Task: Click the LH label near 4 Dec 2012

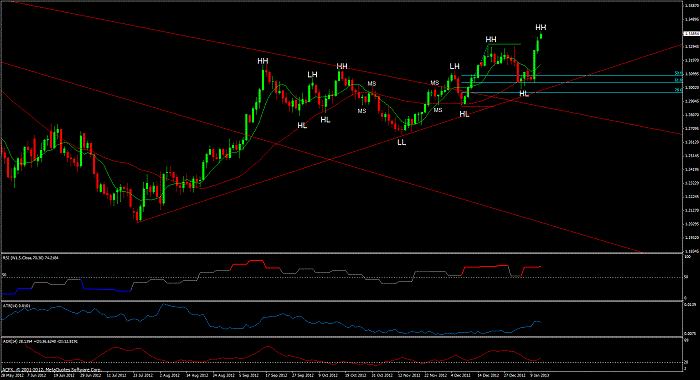Action: coord(454,66)
